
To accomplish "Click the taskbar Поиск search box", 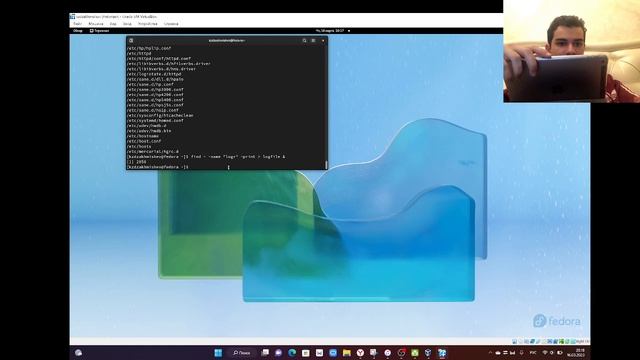I will pyautogui.click(x=242, y=353).
